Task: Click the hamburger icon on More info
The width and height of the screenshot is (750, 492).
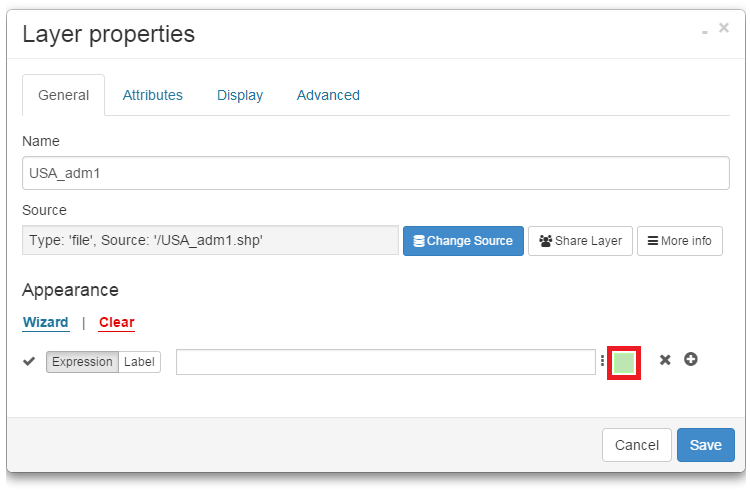Action: (x=652, y=241)
